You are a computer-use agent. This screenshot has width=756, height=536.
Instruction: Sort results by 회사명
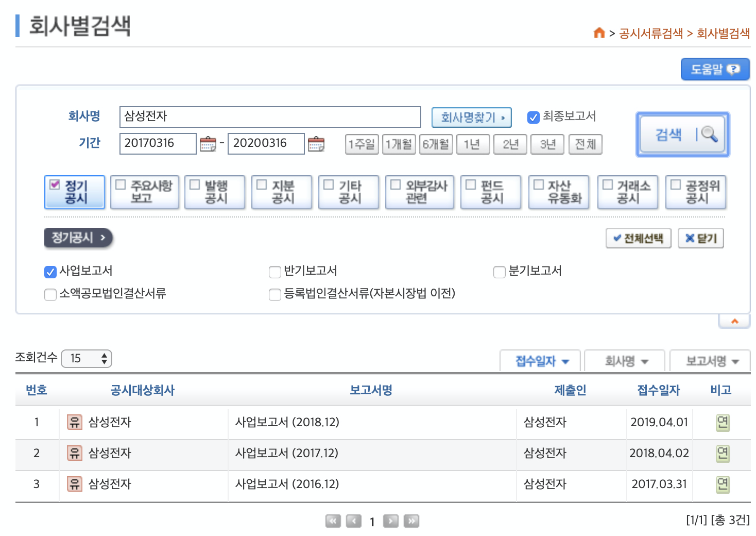click(x=625, y=361)
